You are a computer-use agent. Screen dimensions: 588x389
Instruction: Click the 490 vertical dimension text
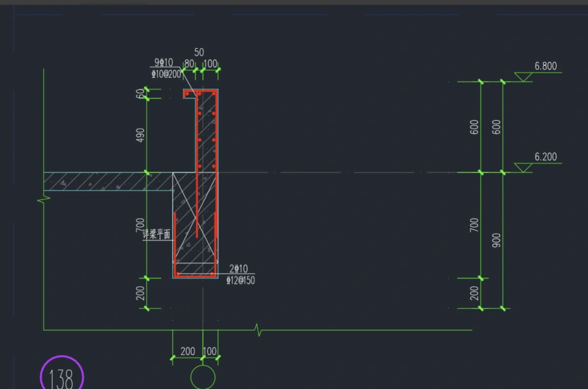tap(141, 135)
